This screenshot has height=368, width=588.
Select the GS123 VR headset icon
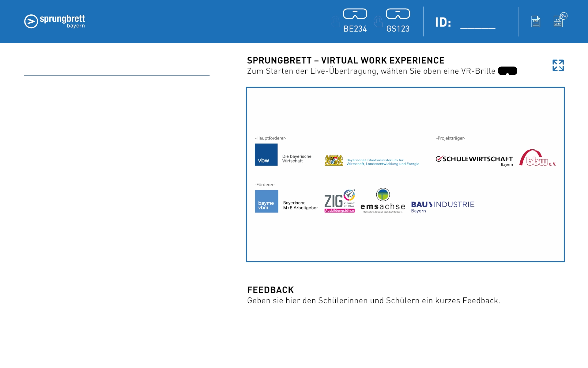tap(398, 14)
